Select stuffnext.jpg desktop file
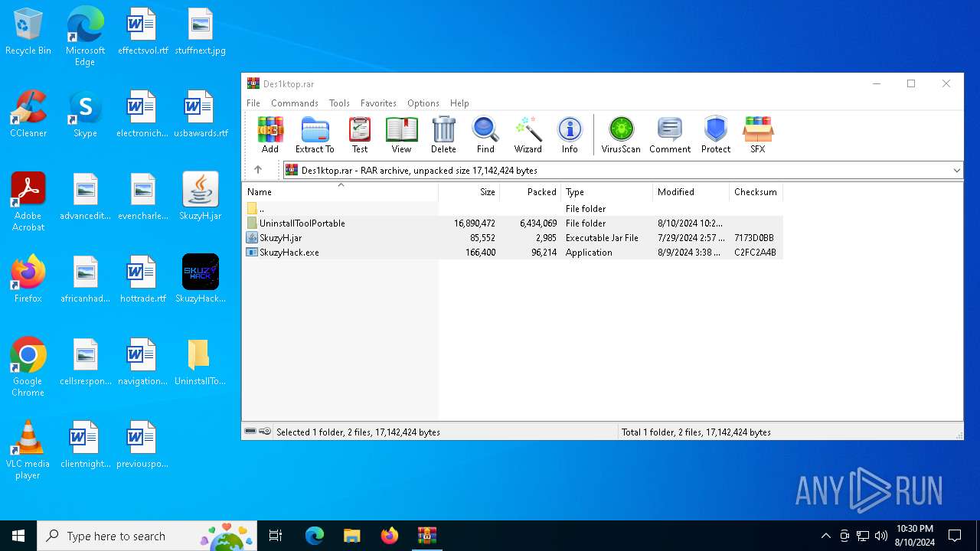This screenshot has width=980, height=551. pos(201,31)
